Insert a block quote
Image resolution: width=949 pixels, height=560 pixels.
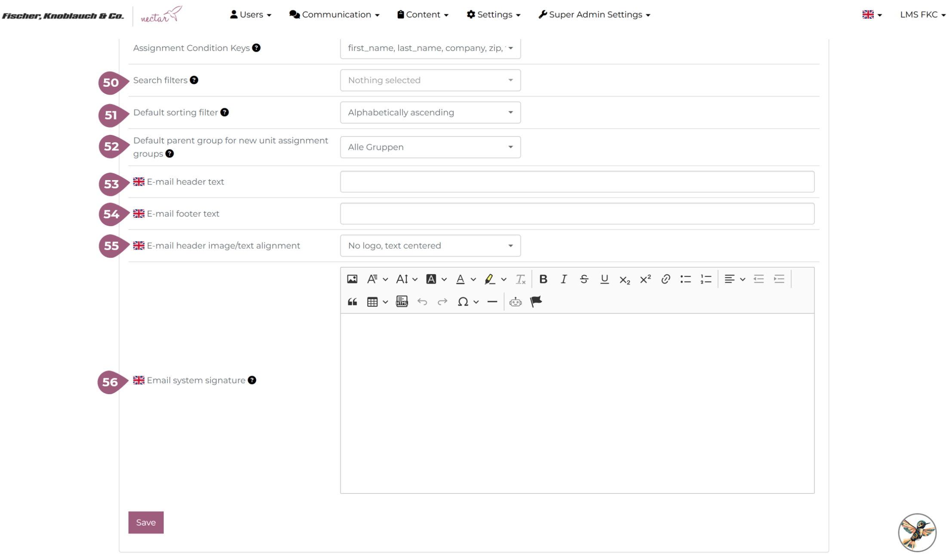pyautogui.click(x=352, y=302)
